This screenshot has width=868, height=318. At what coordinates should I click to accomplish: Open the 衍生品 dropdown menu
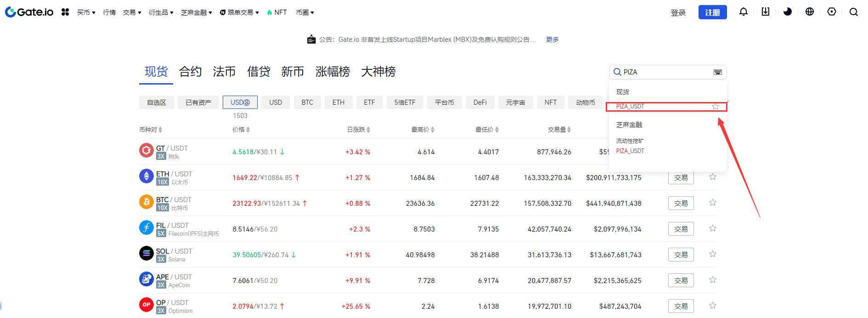[161, 12]
